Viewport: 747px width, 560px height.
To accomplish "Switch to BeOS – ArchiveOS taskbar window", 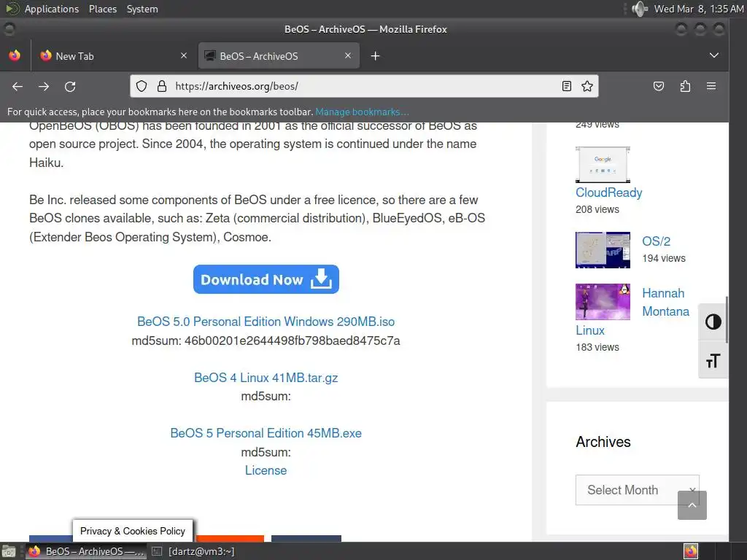I will coord(86,551).
